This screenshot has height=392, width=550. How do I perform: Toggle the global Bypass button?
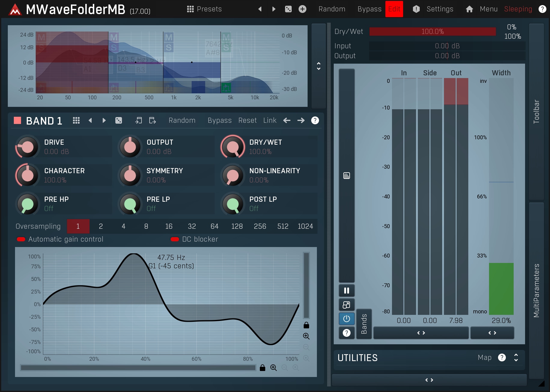click(369, 9)
